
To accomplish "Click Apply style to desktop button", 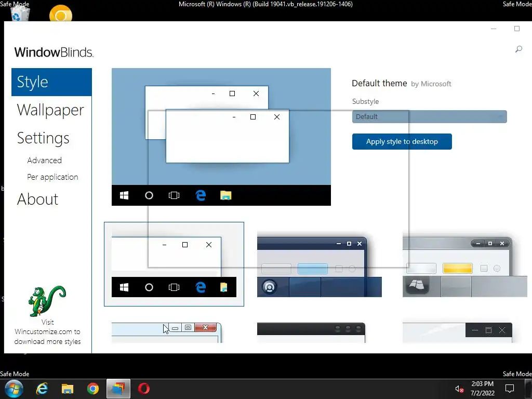I will coord(402,141).
